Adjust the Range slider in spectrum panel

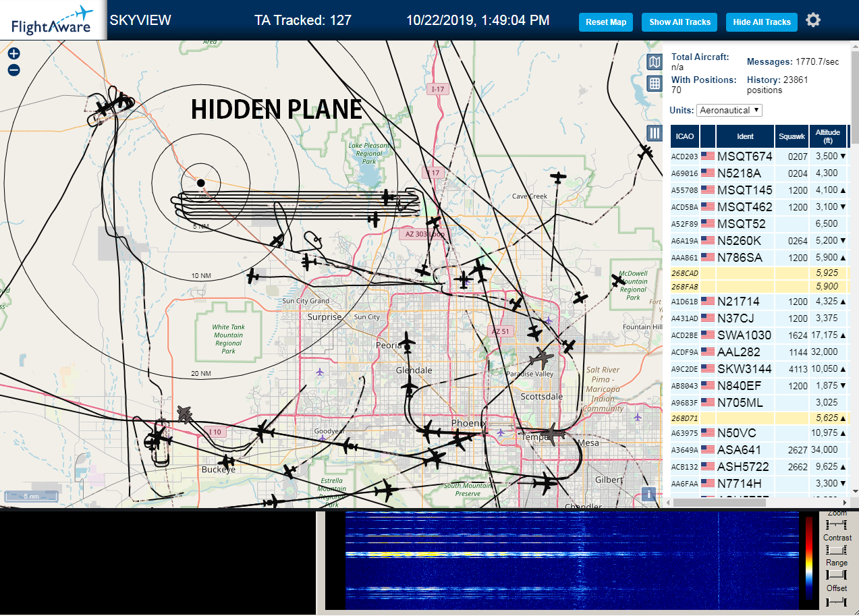coord(836,574)
